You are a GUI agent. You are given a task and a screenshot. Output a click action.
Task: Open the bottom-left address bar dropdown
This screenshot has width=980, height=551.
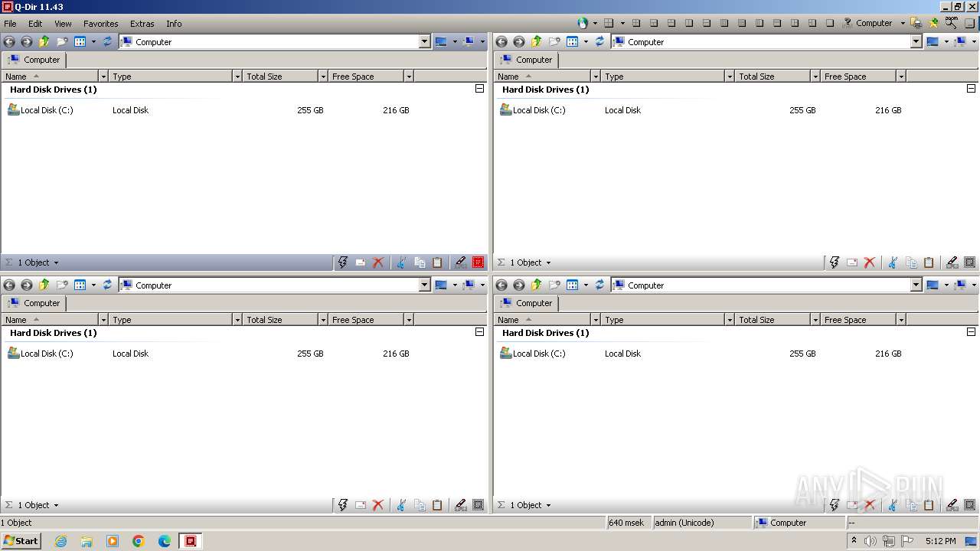pyautogui.click(x=425, y=285)
